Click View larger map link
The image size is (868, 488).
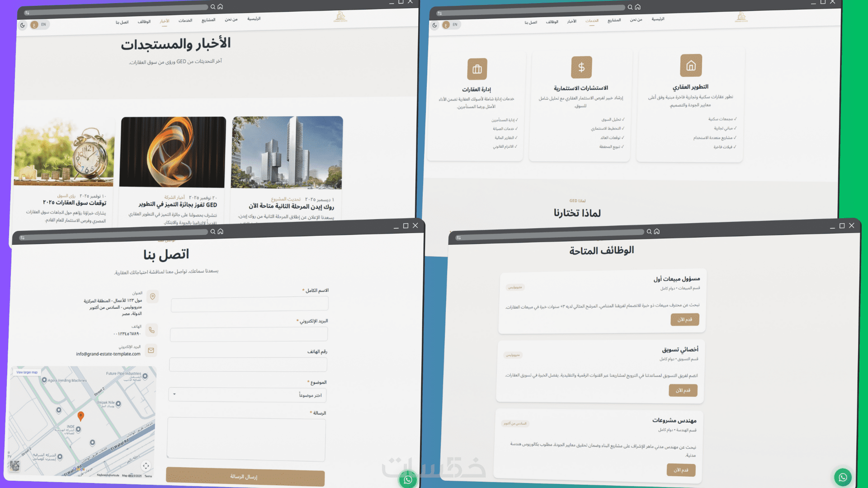point(27,372)
